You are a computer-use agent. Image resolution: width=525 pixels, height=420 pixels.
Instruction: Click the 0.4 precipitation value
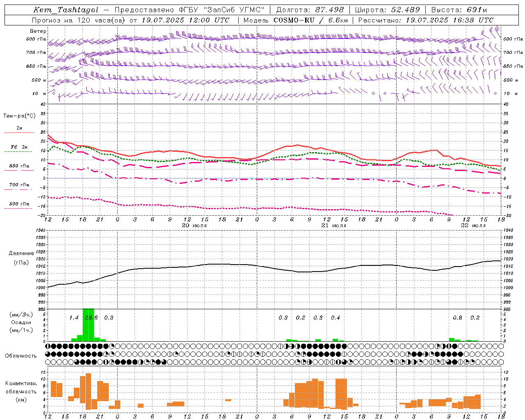(x=336, y=317)
